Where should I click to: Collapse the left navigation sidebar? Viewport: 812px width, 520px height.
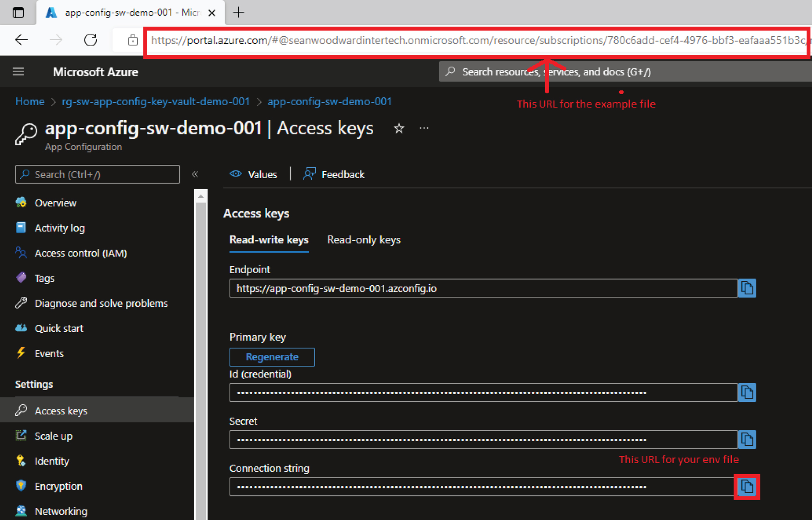(x=195, y=175)
